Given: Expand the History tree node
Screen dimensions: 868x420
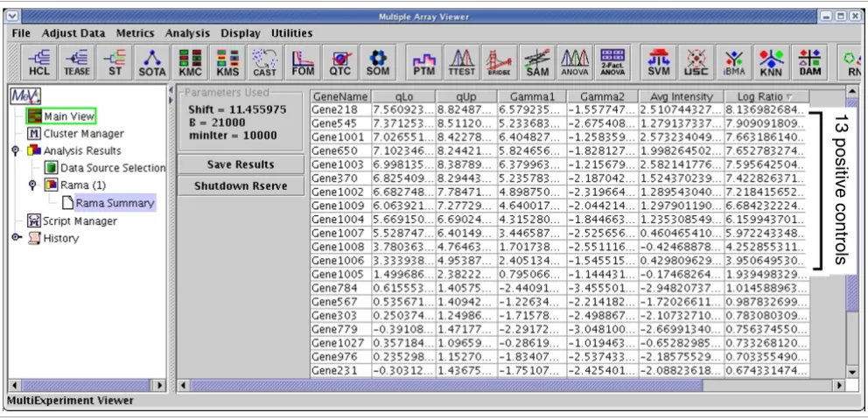Looking at the screenshot, I should 16,238.
